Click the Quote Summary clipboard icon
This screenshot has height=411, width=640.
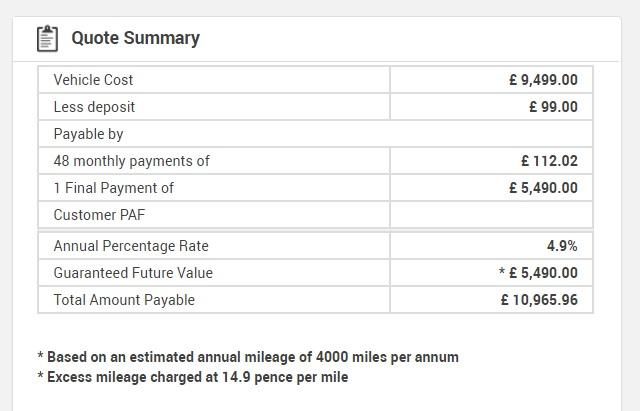click(47, 38)
